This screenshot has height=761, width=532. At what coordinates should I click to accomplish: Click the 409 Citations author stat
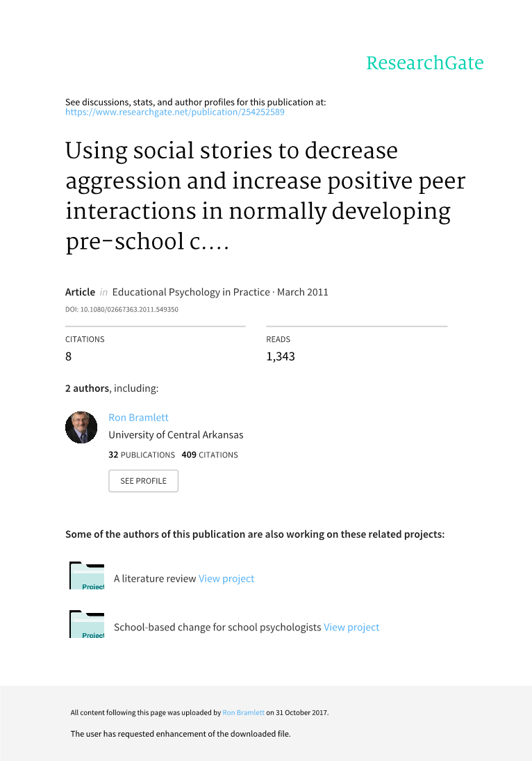209,455
